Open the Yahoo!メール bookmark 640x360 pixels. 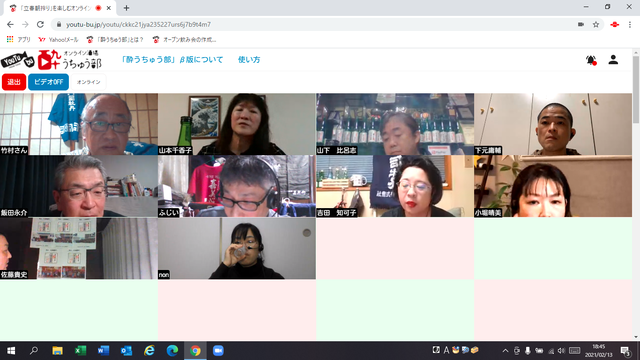coord(58,40)
